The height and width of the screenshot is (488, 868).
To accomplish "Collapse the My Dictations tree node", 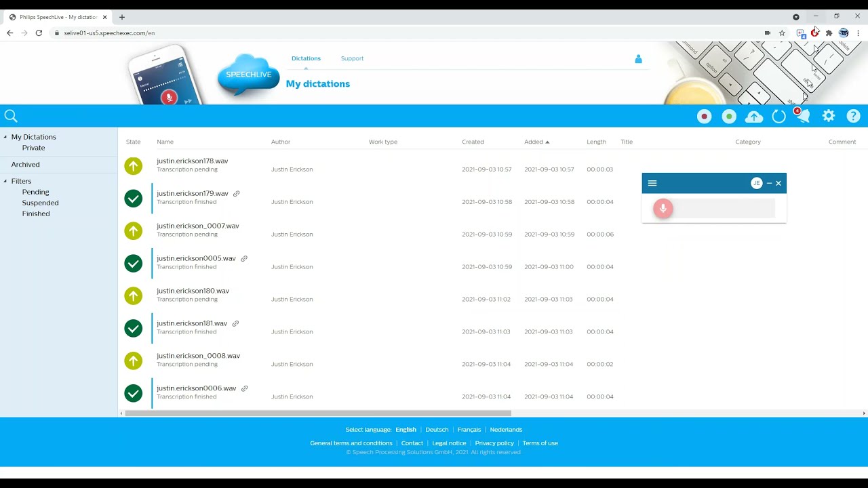I will (x=5, y=137).
